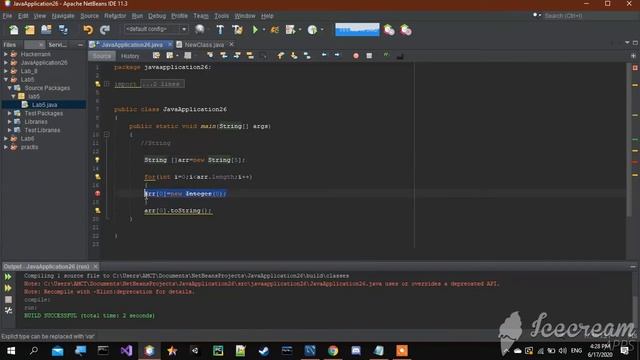This screenshot has height=360, width=640.
Task: Click the History view button
Action: coord(130,56)
